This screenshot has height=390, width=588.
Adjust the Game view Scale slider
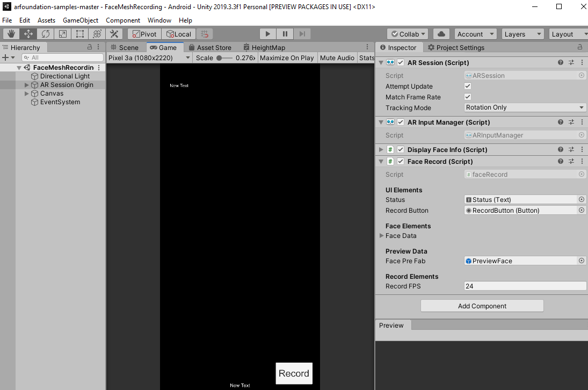[224, 58]
